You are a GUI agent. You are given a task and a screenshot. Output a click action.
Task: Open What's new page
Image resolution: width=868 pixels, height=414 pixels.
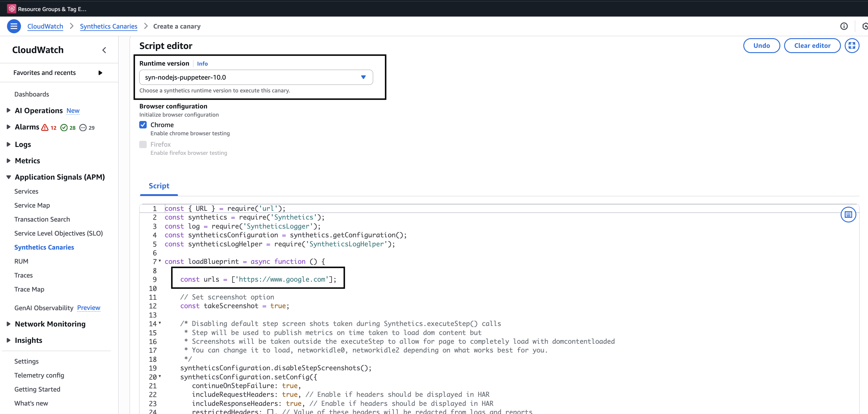pos(31,403)
